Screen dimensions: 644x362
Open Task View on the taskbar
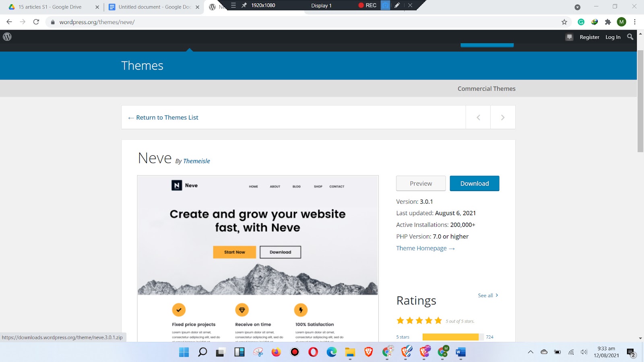tap(220, 352)
